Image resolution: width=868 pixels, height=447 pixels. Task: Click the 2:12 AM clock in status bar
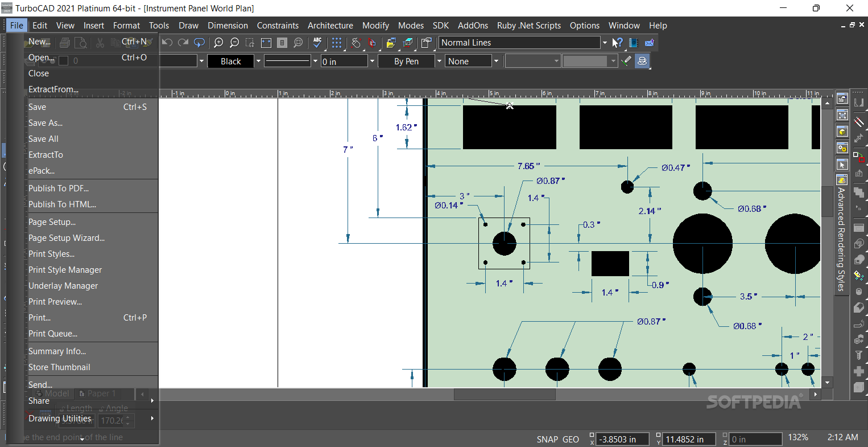842,437
